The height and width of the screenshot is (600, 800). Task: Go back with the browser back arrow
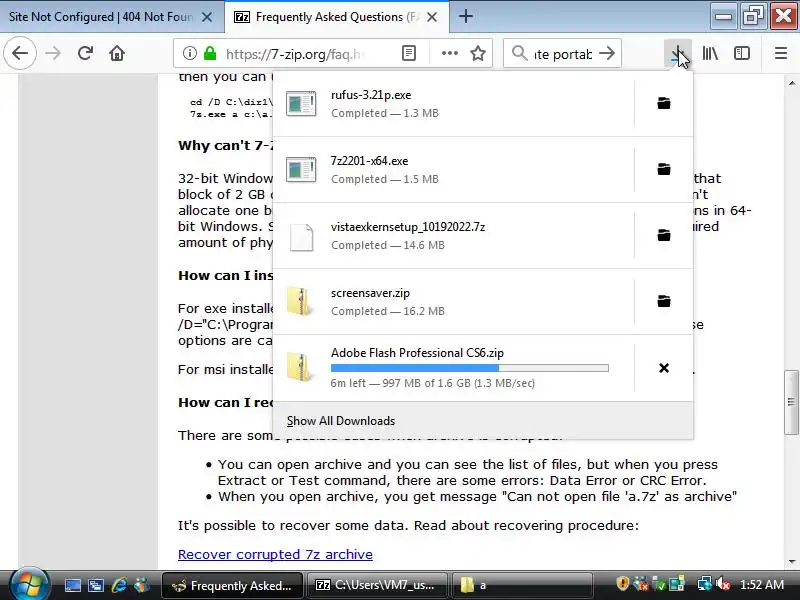tap(20, 53)
